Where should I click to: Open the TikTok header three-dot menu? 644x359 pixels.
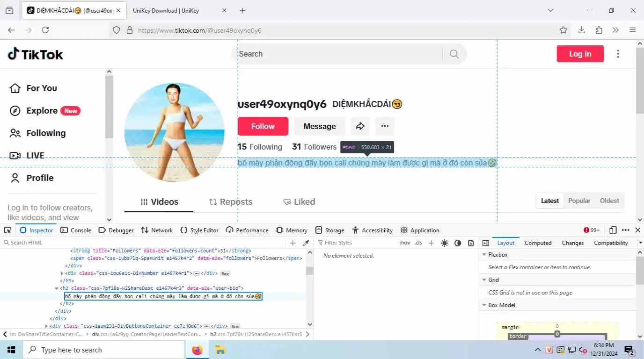click(x=618, y=54)
